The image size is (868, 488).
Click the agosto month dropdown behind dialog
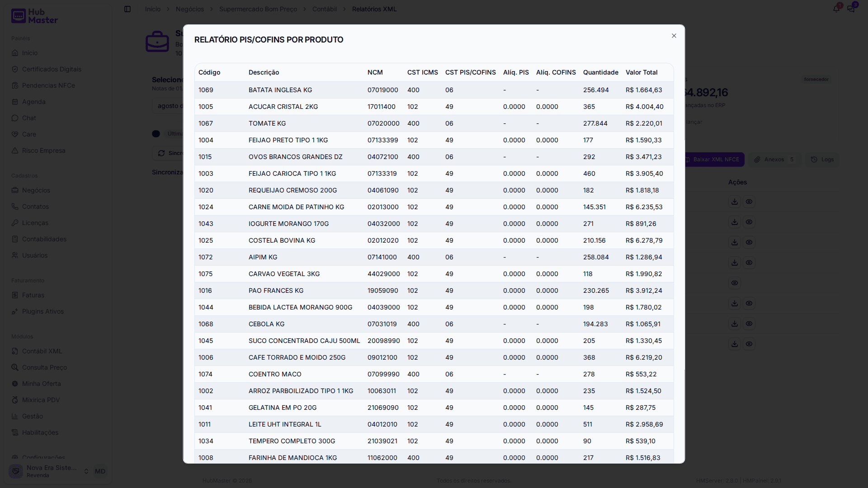(x=168, y=106)
